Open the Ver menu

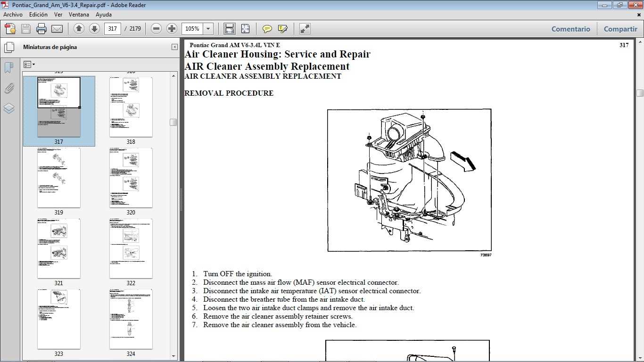pyautogui.click(x=58, y=15)
